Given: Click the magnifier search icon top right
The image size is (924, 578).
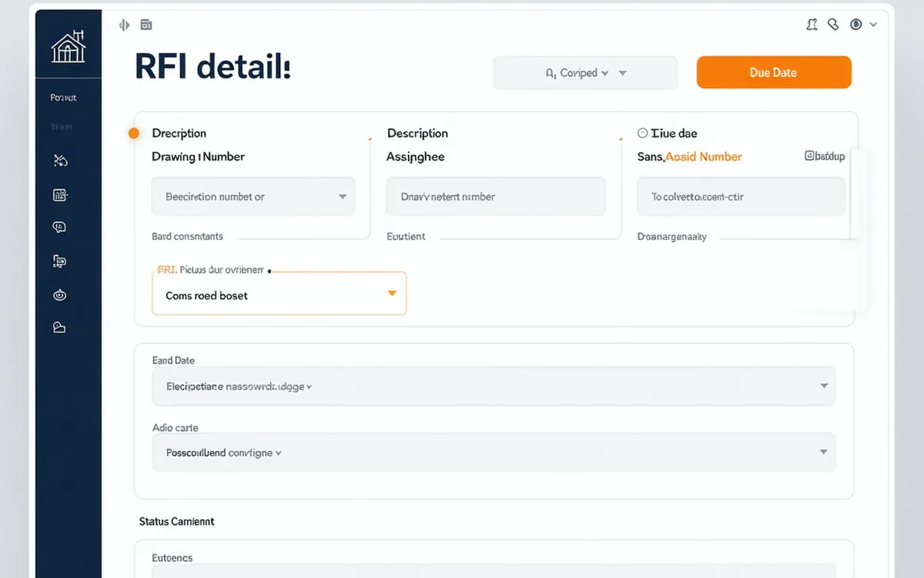Looking at the screenshot, I should tap(832, 25).
